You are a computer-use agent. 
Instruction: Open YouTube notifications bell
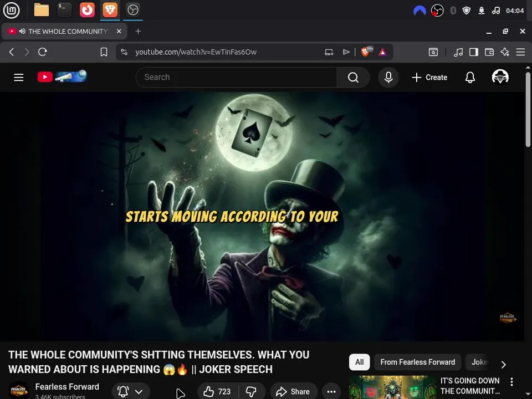(x=470, y=78)
